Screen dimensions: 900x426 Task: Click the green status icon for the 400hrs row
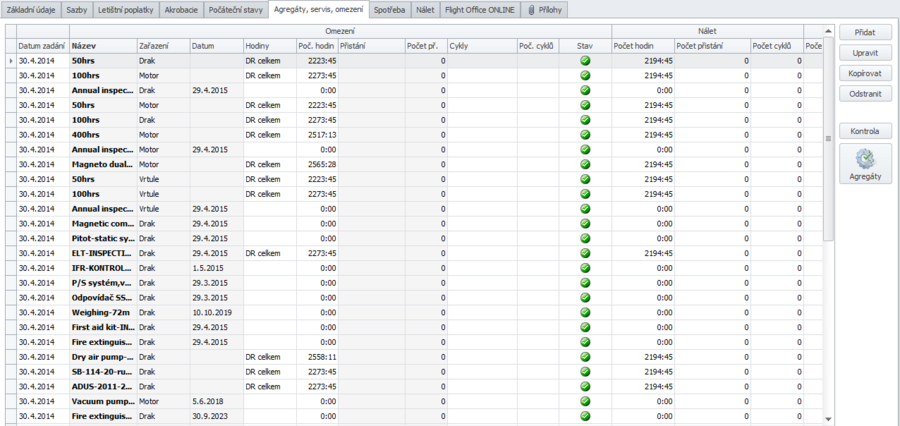pyautogui.click(x=585, y=134)
